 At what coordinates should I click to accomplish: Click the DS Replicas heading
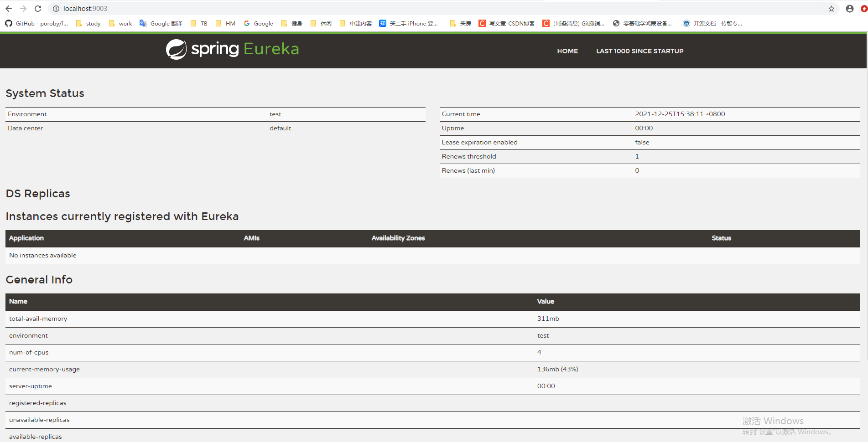click(x=38, y=193)
